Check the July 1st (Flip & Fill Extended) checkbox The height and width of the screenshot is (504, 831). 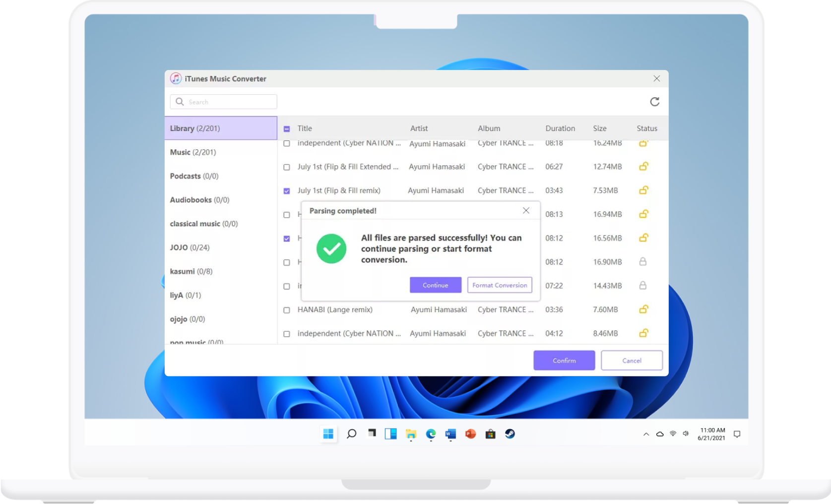tap(286, 167)
